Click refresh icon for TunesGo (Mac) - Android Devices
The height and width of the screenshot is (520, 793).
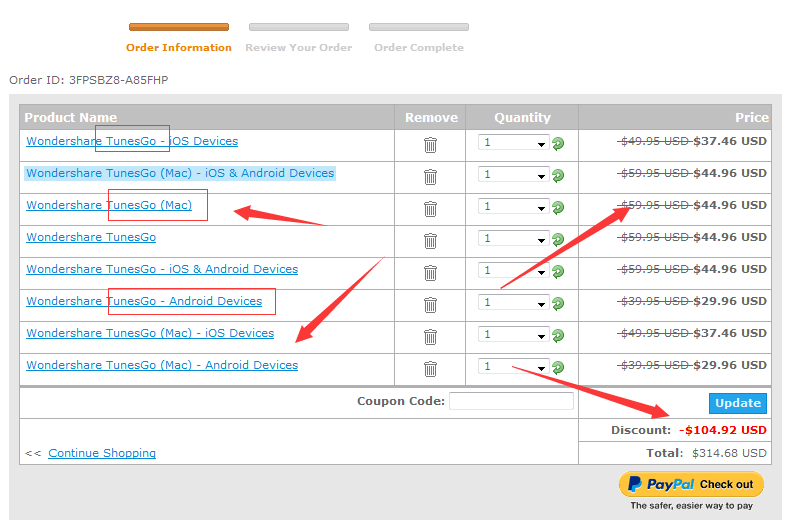558,367
